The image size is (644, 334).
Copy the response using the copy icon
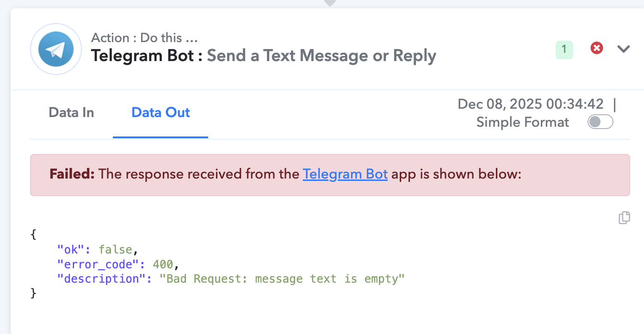pos(624,218)
